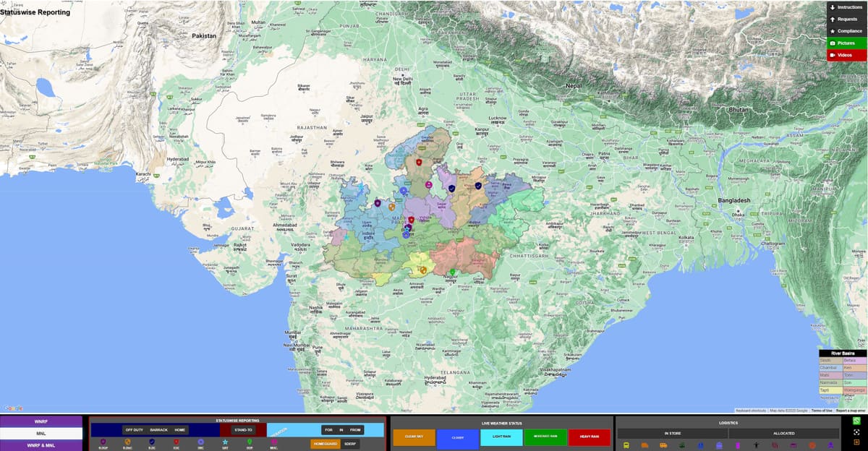Click the MISC pink legend icon
The width and height of the screenshot is (868, 451).
click(273, 441)
